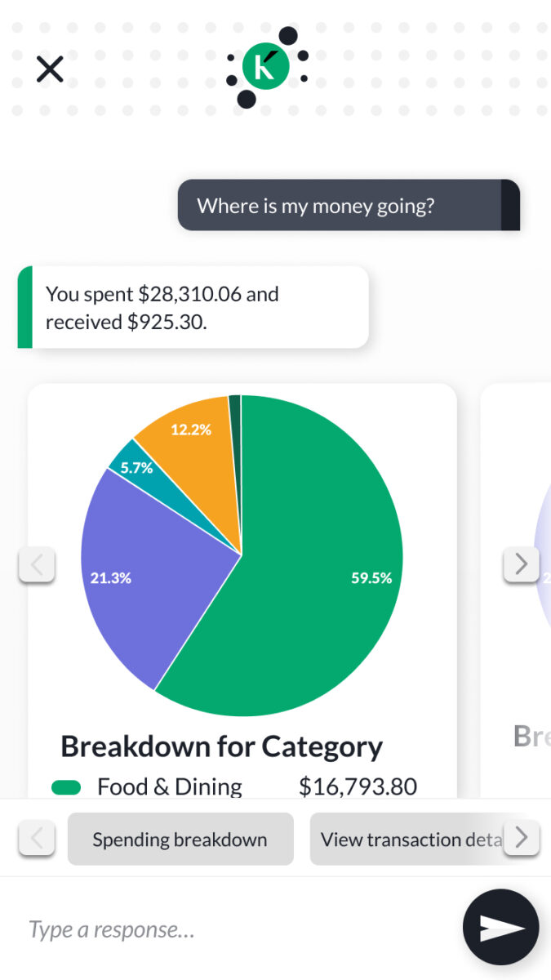Focus the Type a response text field
The height and width of the screenshot is (980, 551).
237,929
